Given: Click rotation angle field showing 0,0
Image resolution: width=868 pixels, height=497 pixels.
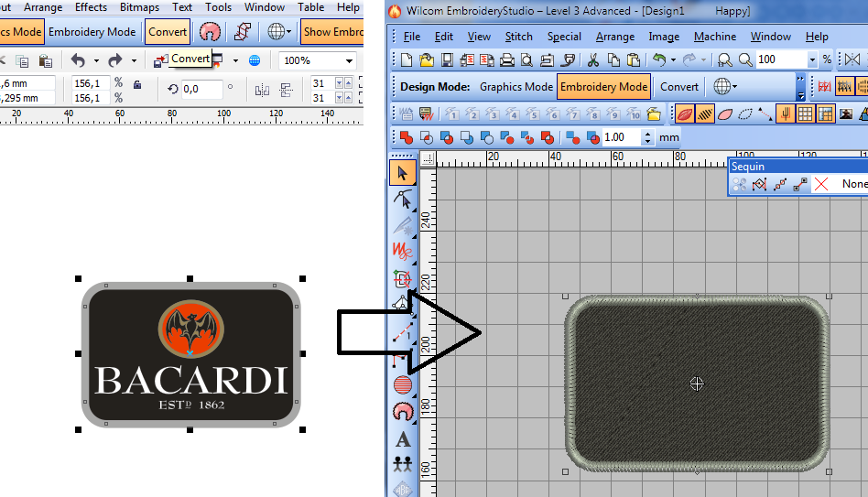Looking at the screenshot, I should tap(201, 89).
